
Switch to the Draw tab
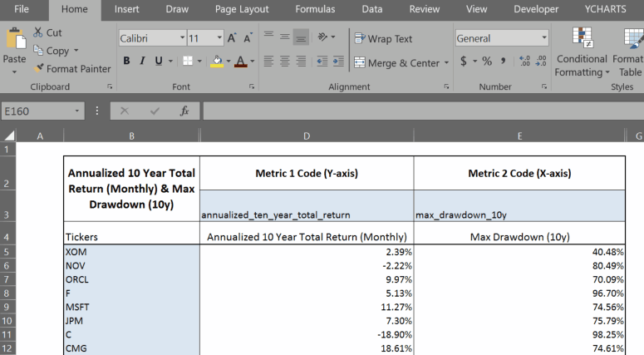click(177, 9)
